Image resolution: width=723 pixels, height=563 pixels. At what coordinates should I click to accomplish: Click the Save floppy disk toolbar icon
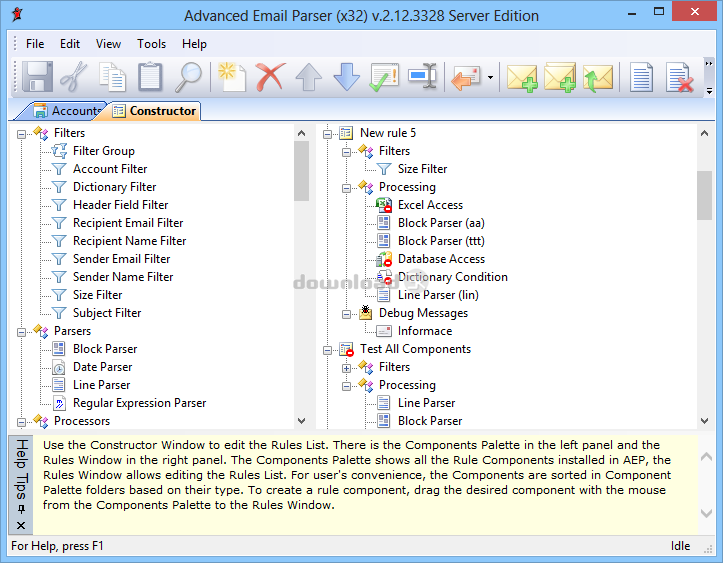tap(37, 77)
